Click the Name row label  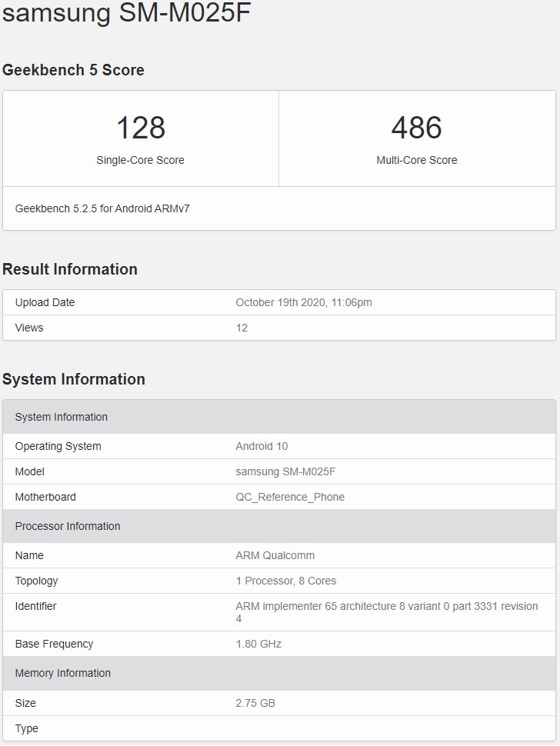point(29,555)
